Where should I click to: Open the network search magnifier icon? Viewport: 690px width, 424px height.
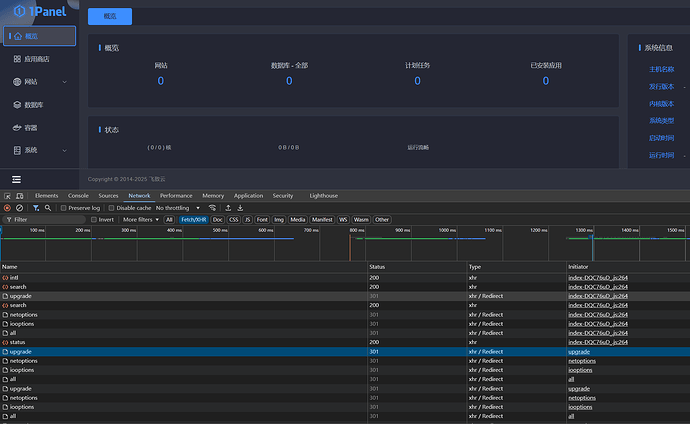click(48, 208)
